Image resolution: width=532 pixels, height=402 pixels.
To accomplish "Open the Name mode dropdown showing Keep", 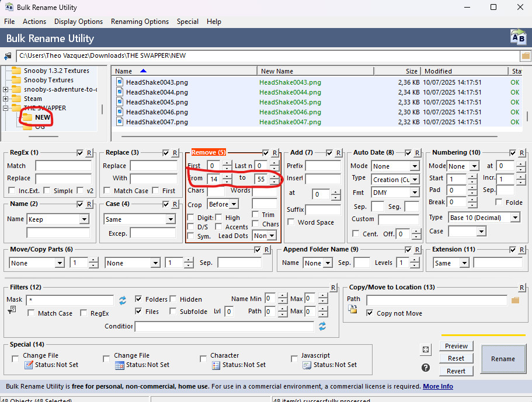I will 84,219.
